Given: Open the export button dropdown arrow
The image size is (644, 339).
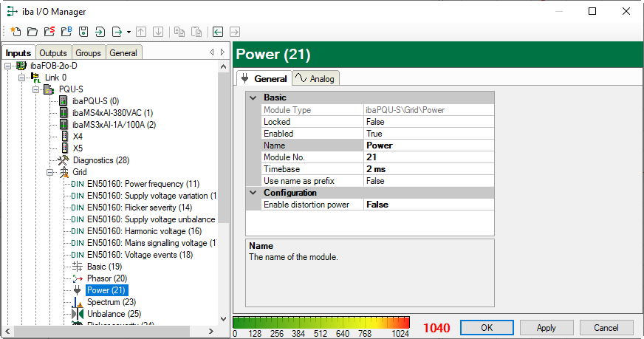Looking at the screenshot, I should (x=129, y=32).
